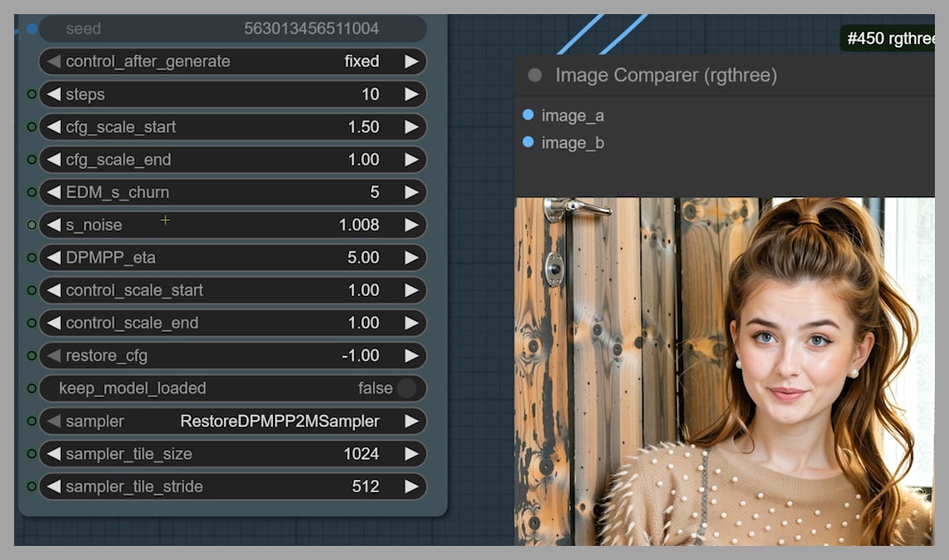This screenshot has width=949, height=560.
Task: Click the Image Comparer (rgthree) title
Action: (665, 75)
